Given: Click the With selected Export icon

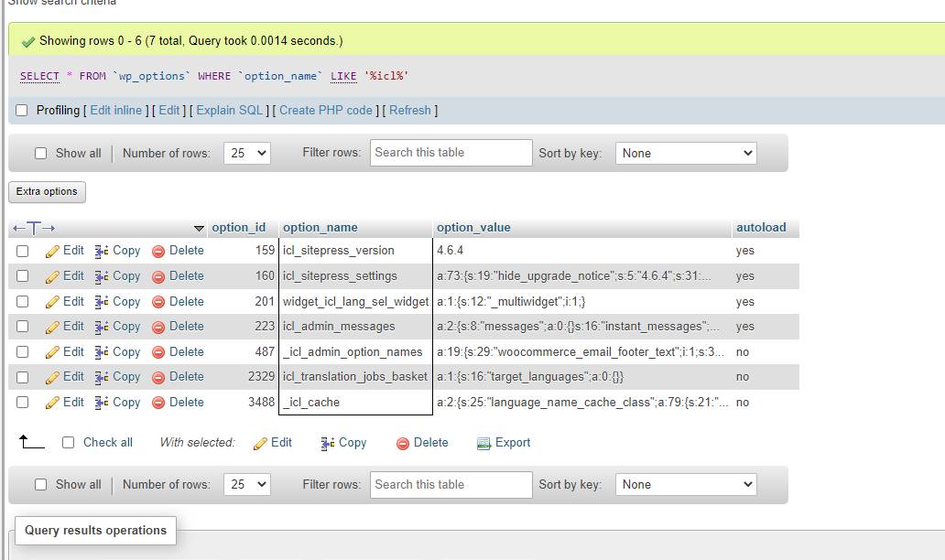Looking at the screenshot, I should pos(484,444).
